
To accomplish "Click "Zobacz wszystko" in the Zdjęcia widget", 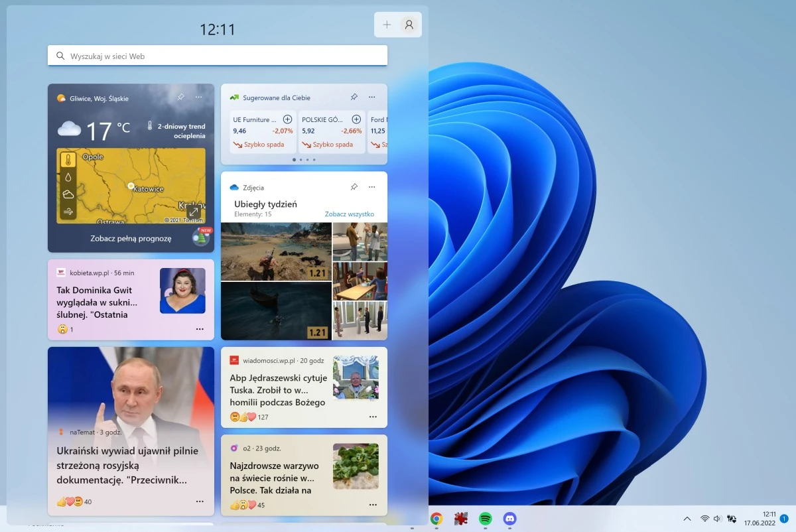I will point(348,214).
